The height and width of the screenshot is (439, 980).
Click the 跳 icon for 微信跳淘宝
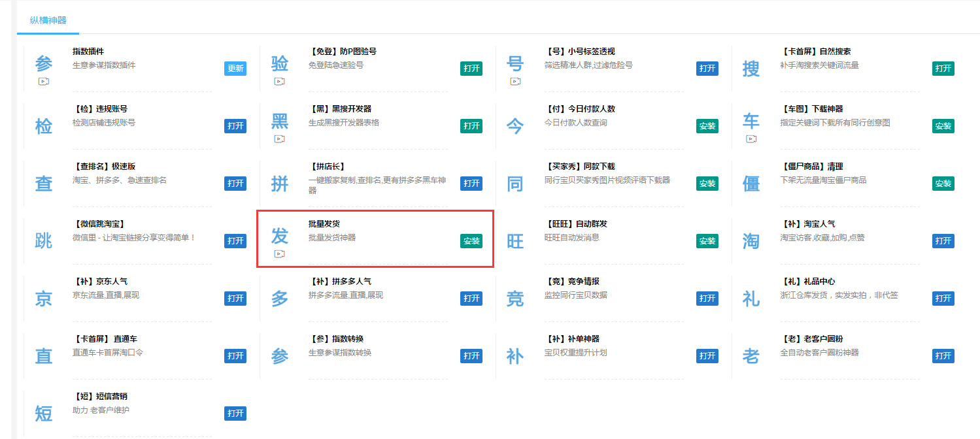point(44,241)
